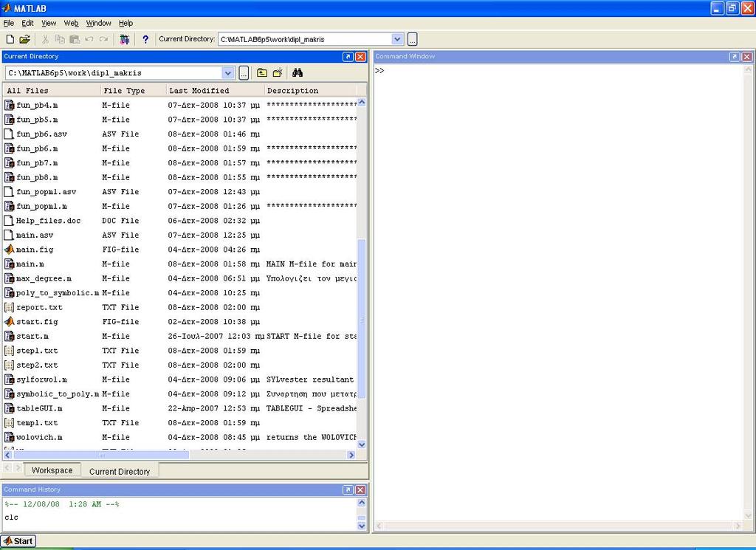Select file name sylforwol.m

[x=41, y=380]
